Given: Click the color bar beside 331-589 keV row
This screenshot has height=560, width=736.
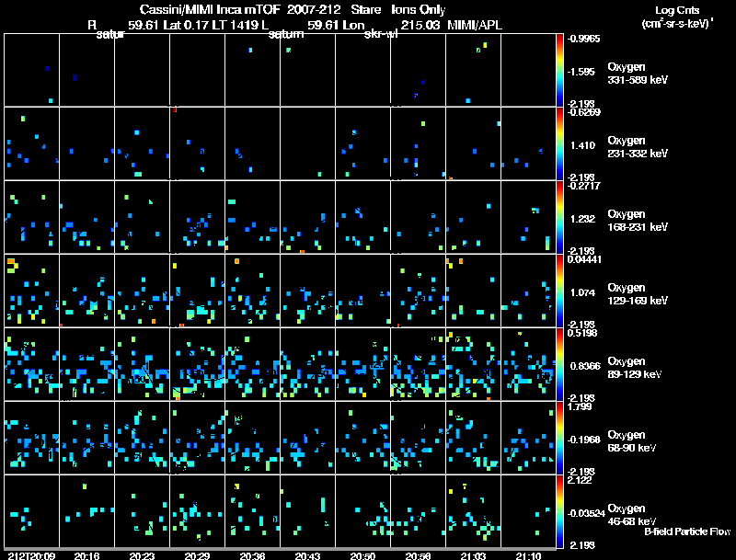Looking at the screenshot, I should [x=559, y=70].
